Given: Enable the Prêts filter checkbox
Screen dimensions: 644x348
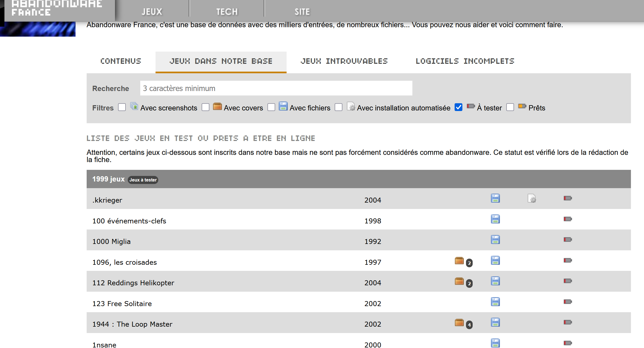Looking at the screenshot, I should pyautogui.click(x=510, y=107).
